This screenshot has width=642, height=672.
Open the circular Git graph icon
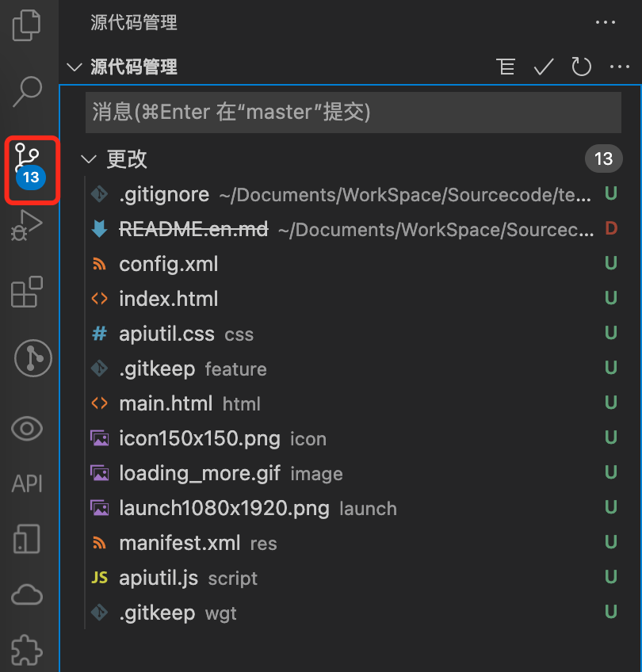[32, 359]
